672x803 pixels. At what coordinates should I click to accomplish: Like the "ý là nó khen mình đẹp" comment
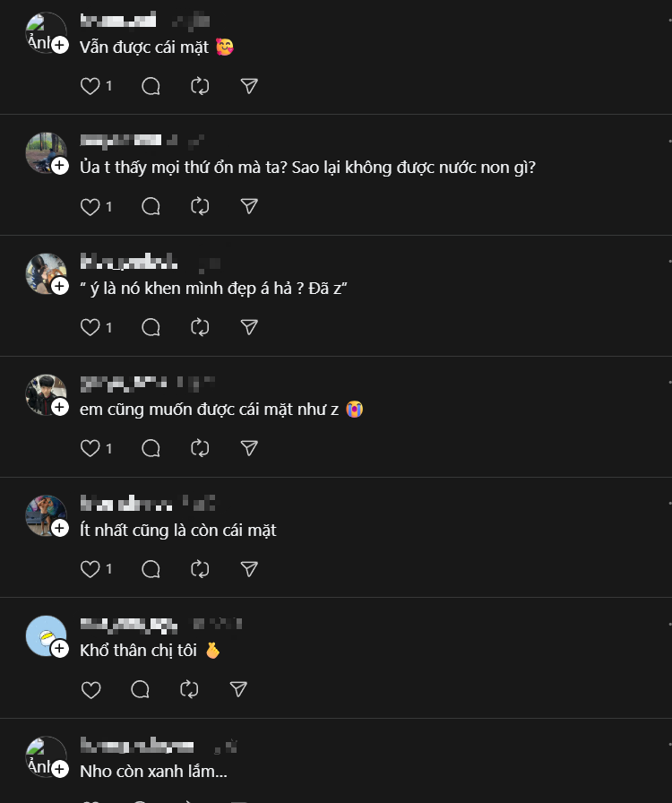click(x=90, y=327)
